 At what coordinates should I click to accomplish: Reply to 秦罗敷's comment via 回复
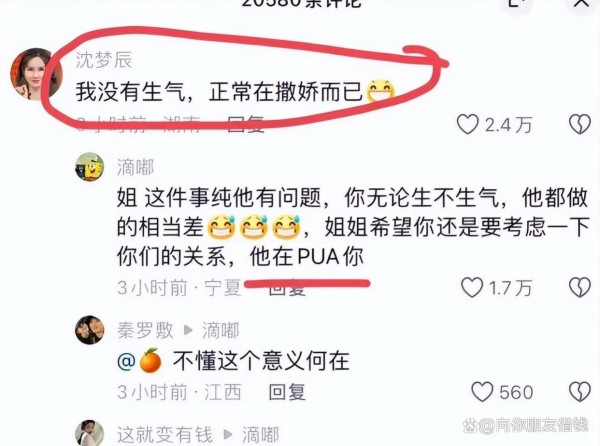click(x=287, y=392)
